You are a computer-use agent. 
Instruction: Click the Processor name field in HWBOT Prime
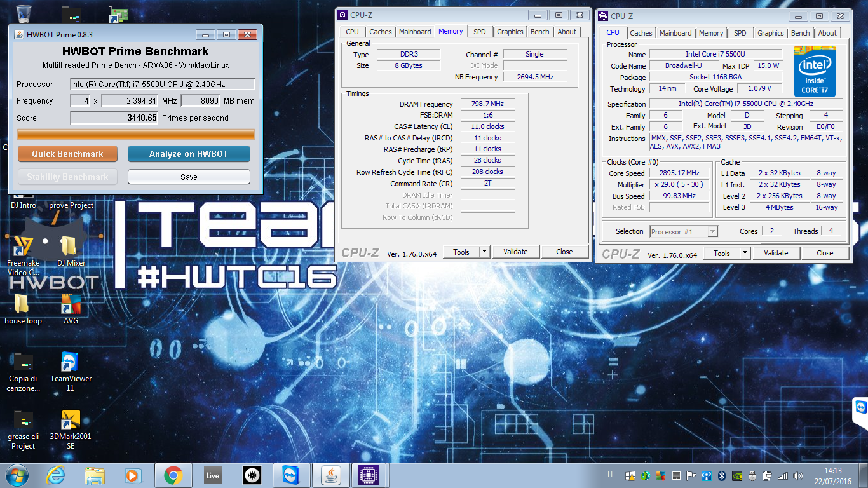pyautogui.click(x=163, y=84)
